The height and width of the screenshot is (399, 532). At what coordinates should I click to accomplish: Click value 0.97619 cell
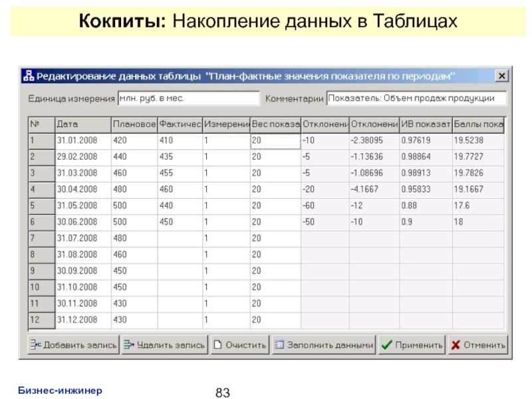tap(426, 141)
